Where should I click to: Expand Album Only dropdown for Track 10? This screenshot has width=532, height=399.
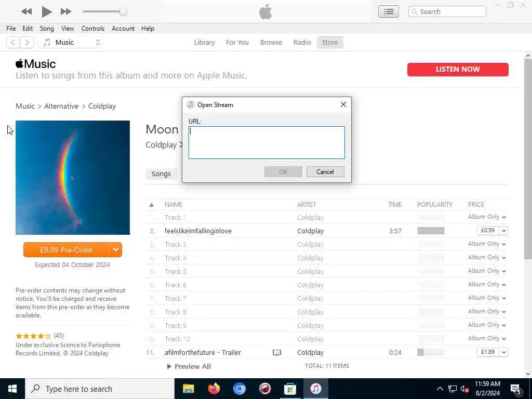504,339
